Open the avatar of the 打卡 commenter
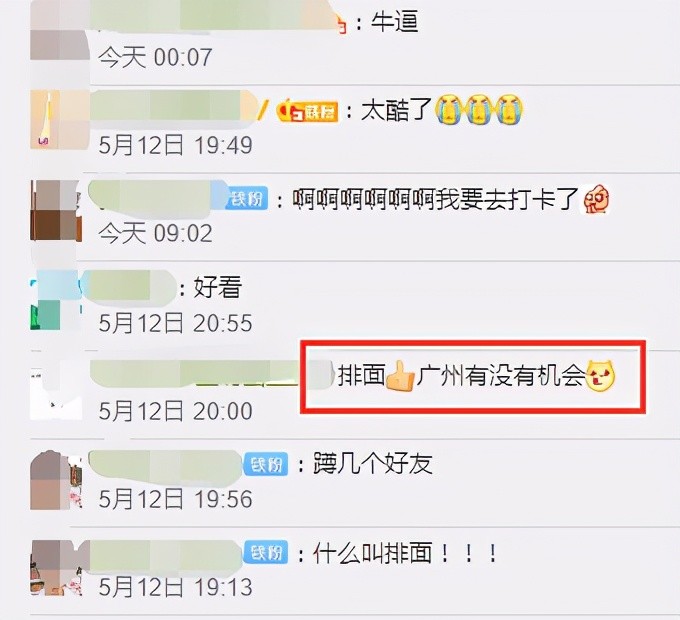 click(56, 210)
